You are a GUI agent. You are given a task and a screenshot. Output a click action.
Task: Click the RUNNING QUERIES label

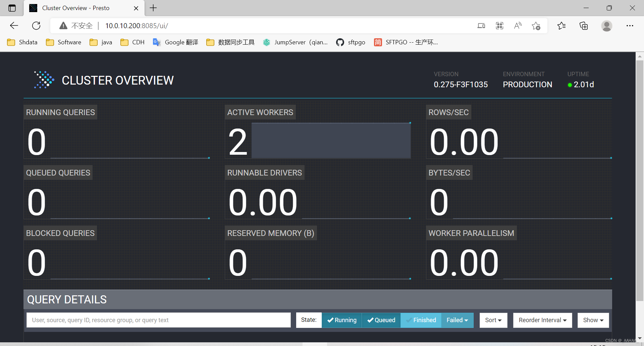pos(60,112)
